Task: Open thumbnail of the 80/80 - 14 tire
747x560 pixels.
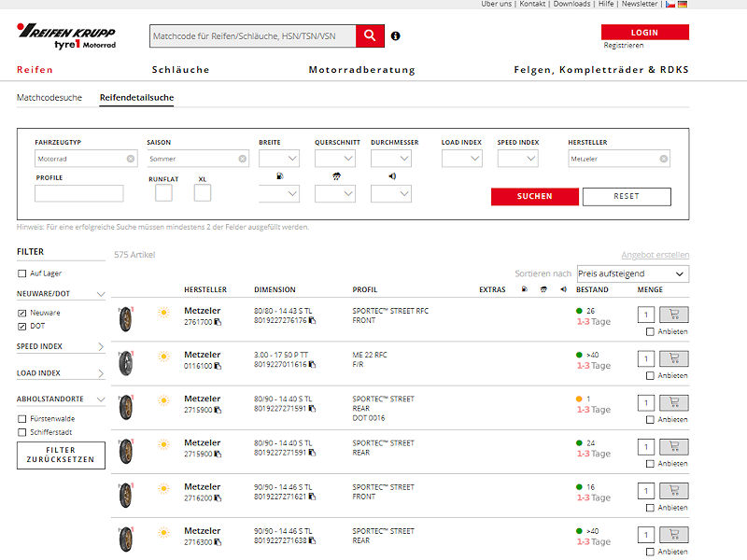Action: point(126,318)
